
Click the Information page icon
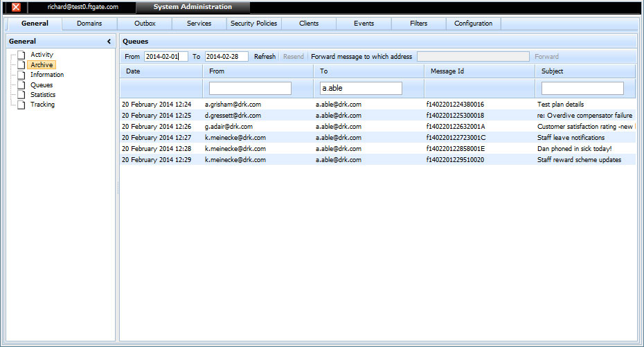[21, 75]
